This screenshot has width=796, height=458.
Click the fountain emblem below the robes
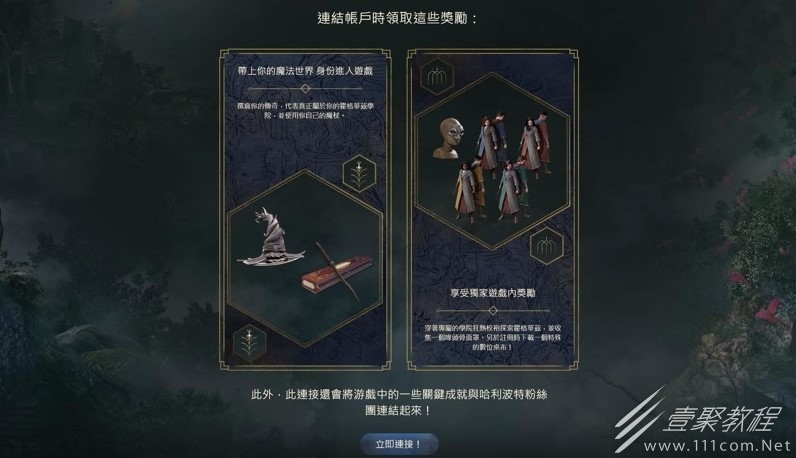click(x=546, y=246)
